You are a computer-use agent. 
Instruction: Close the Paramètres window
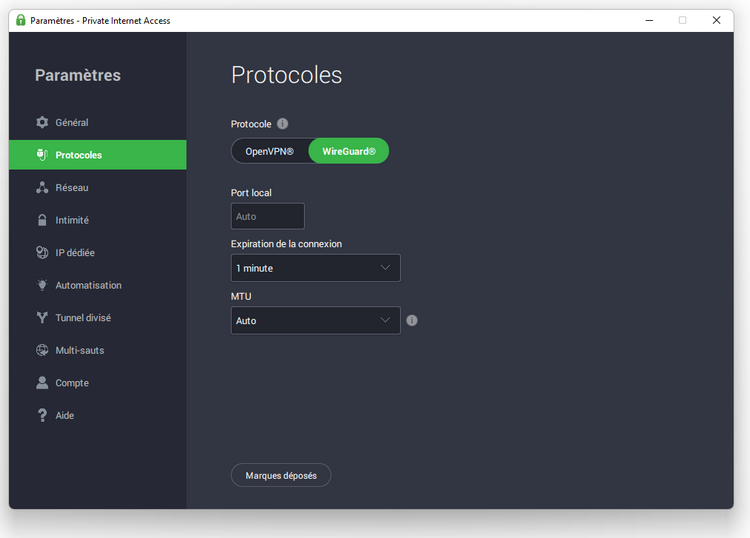click(x=716, y=20)
